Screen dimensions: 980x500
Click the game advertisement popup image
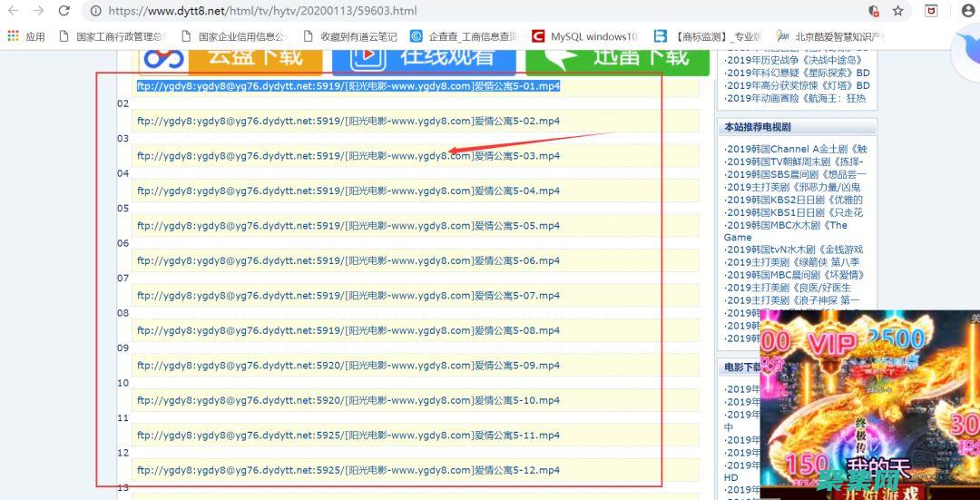(870, 405)
